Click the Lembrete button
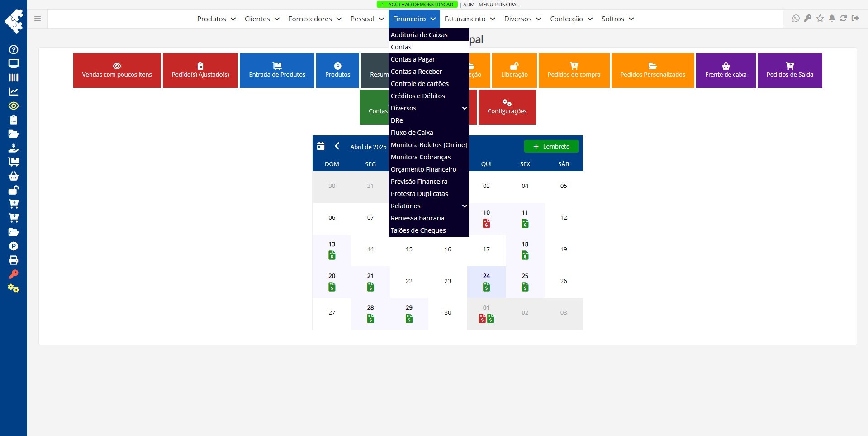This screenshot has width=868, height=436. [551, 146]
